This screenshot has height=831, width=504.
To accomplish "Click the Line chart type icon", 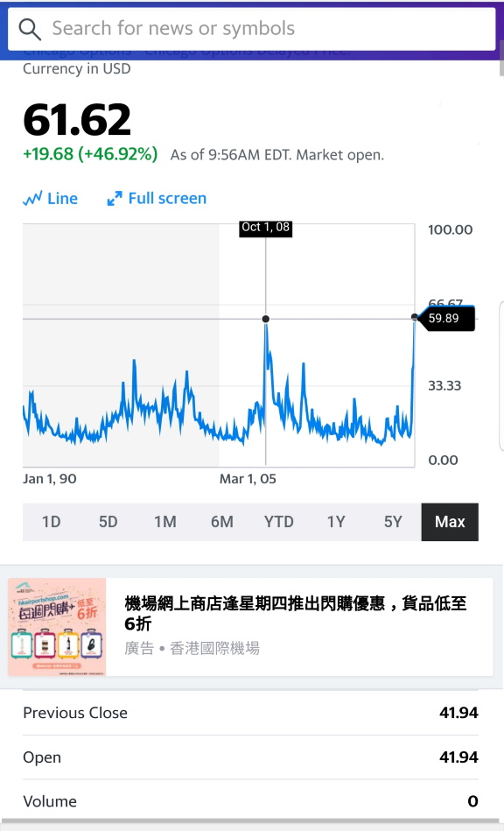I will coord(33,199).
